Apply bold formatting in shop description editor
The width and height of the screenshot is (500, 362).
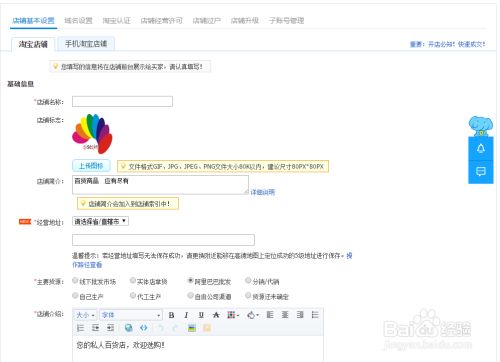171,315
